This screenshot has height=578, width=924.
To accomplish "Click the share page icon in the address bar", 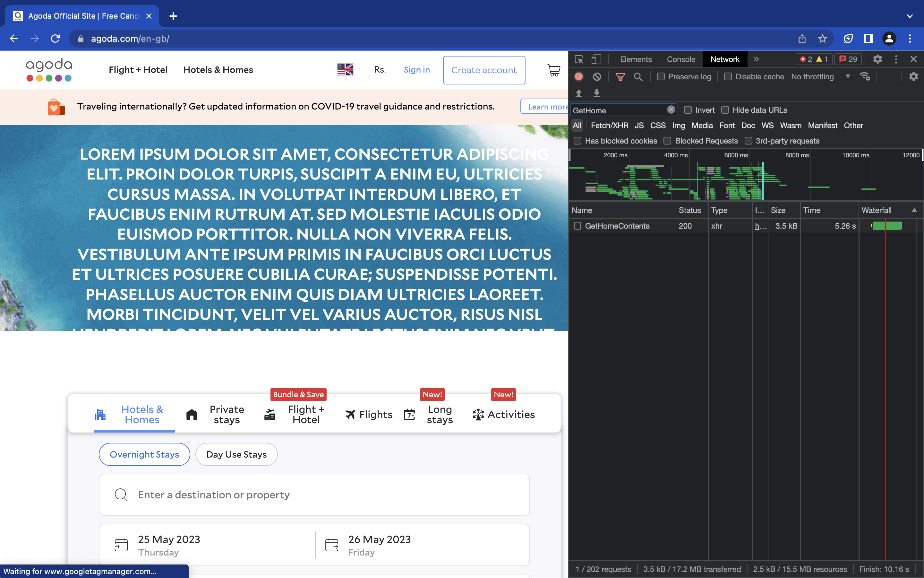I will [802, 39].
